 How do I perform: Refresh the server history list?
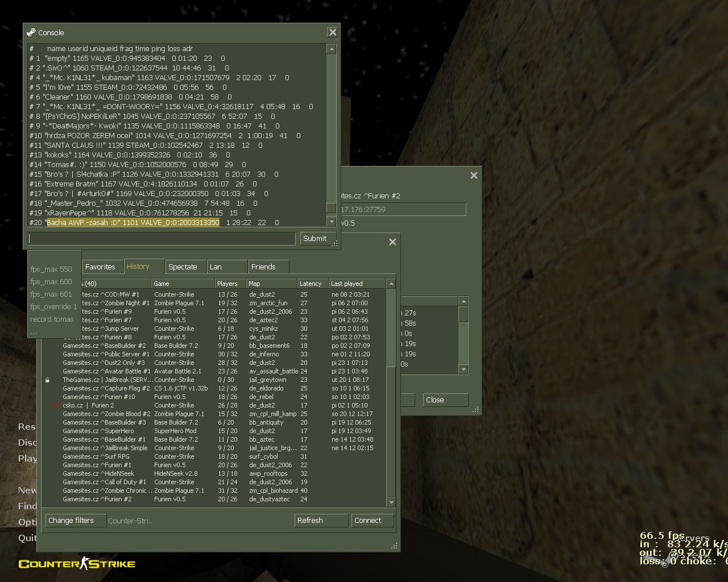321,520
